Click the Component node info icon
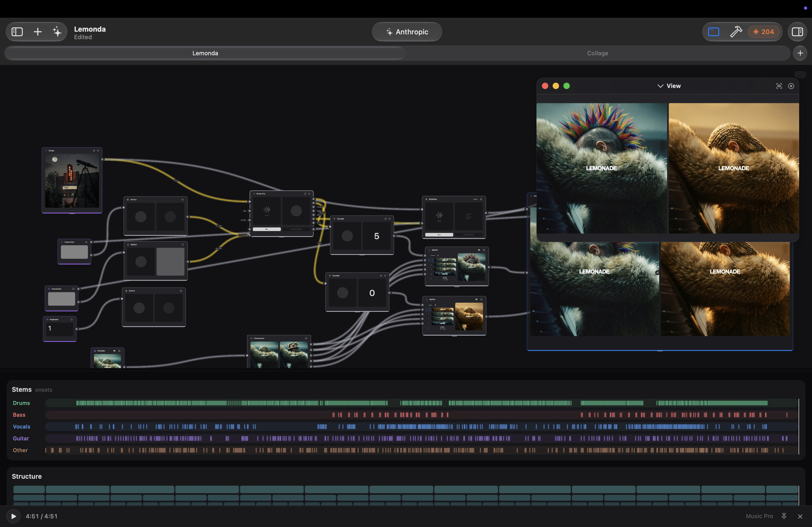Image resolution: width=812 pixels, height=527 pixels. click(x=306, y=338)
